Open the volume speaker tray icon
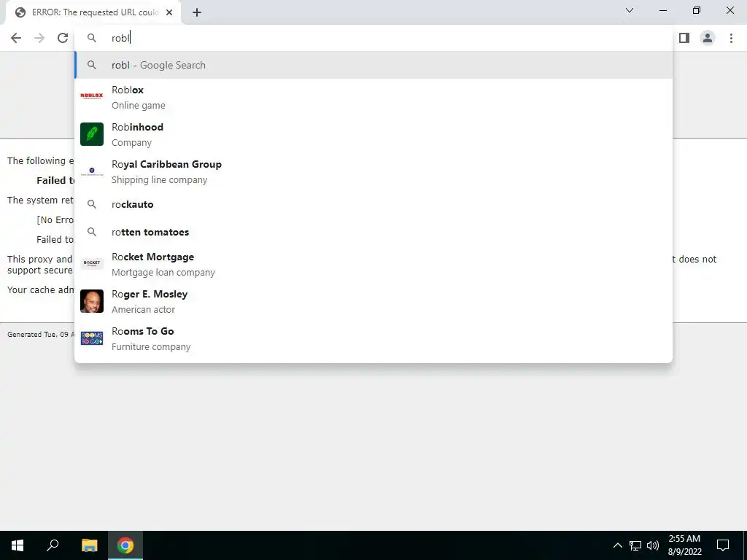Viewport: 747px width, 560px height. click(653, 545)
